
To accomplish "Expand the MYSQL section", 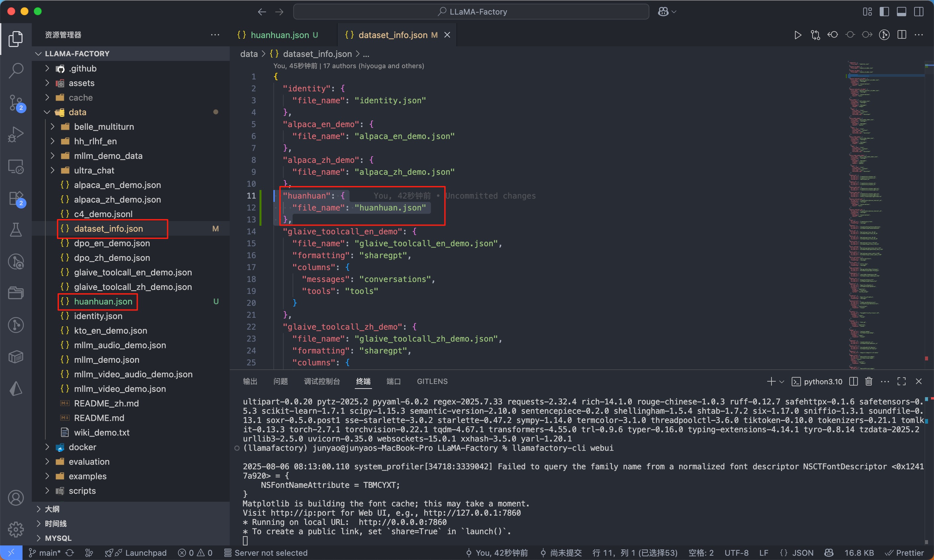I will (131, 538).
